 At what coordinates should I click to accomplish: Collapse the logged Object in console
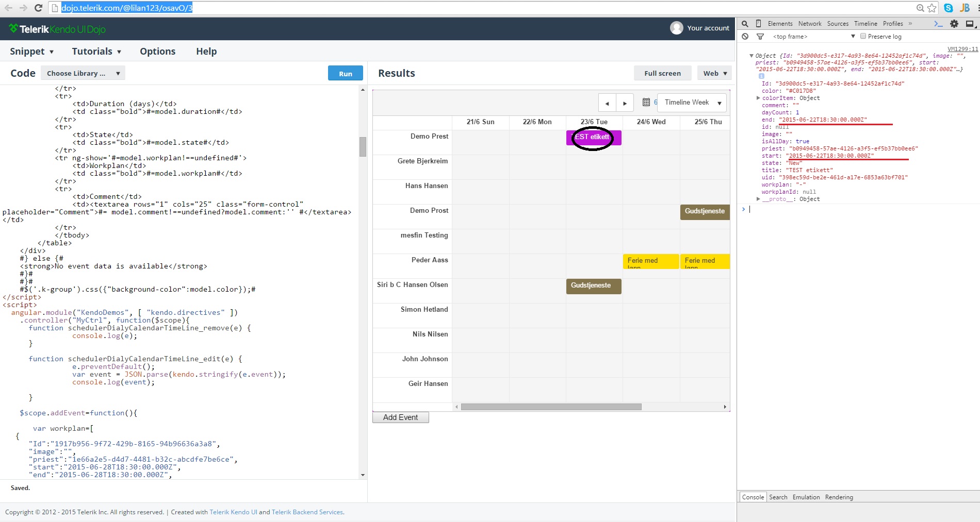pyautogui.click(x=752, y=56)
